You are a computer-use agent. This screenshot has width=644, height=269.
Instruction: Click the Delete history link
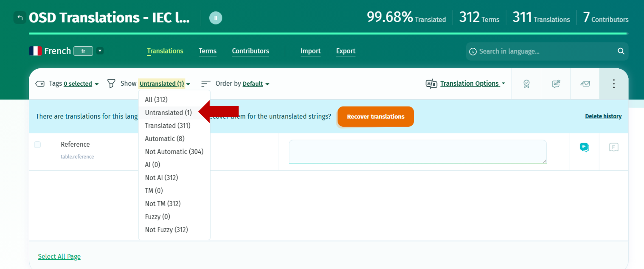603,116
